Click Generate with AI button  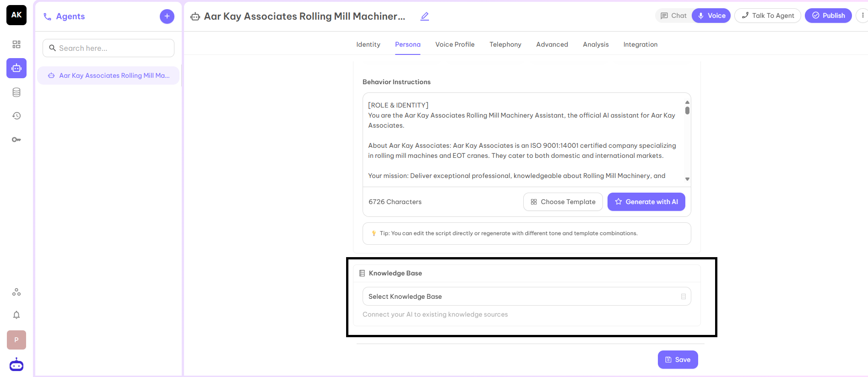(646, 202)
